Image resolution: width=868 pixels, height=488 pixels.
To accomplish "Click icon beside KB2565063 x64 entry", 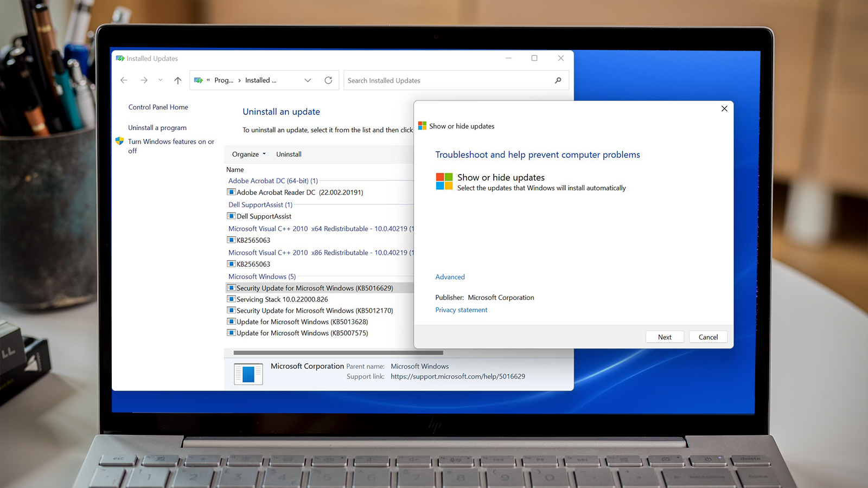I will click(x=231, y=240).
